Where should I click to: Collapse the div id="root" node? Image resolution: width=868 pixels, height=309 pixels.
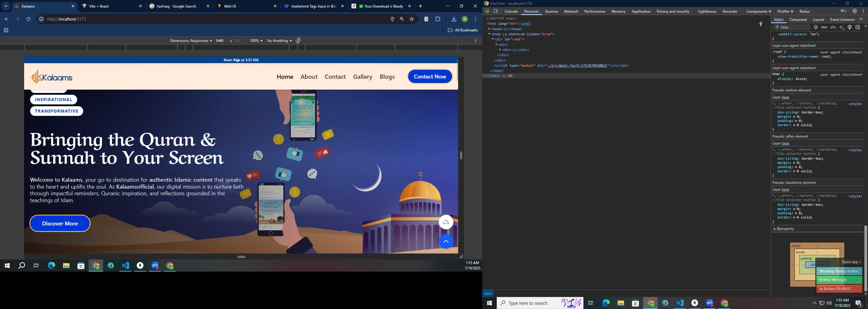pos(493,40)
